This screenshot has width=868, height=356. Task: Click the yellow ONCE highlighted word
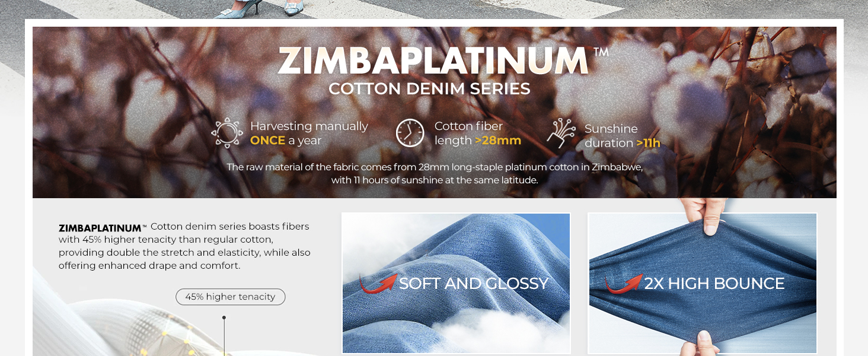(x=267, y=141)
